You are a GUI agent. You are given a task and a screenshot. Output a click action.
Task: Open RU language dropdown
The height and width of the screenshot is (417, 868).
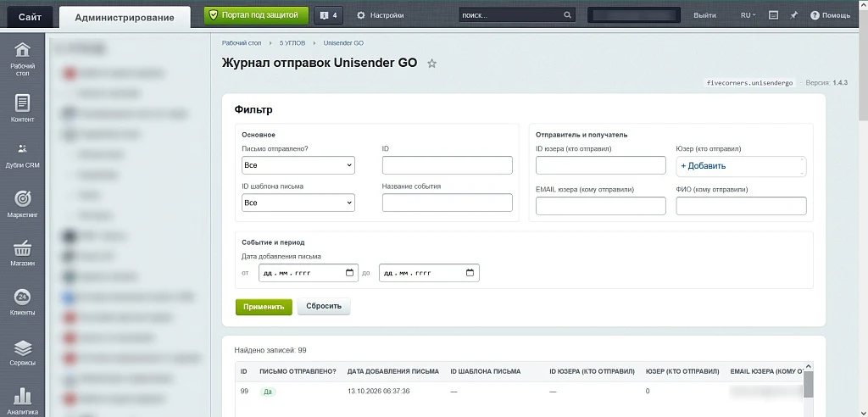748,15
